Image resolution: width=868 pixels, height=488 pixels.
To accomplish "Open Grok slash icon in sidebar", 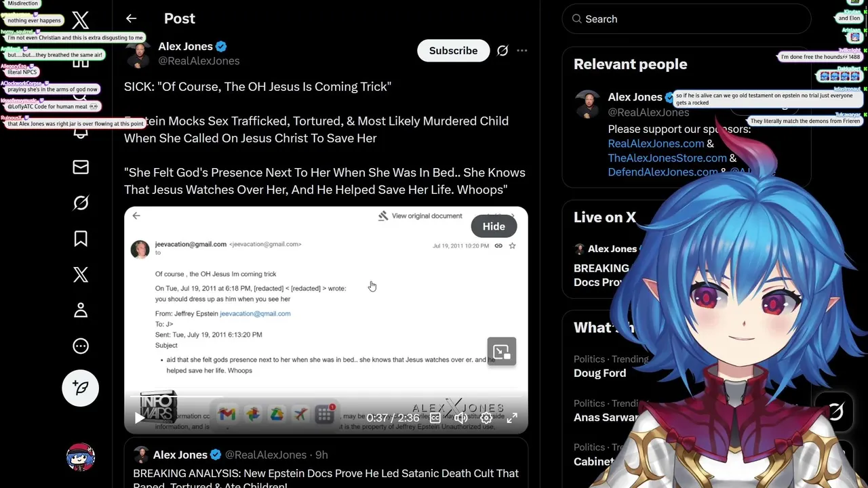I will tap(81, 203).
